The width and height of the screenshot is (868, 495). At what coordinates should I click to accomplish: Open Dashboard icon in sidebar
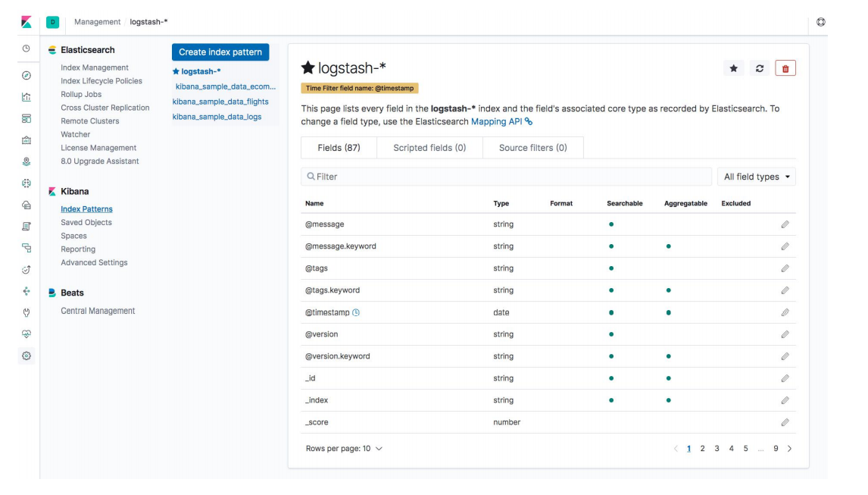(26, 118)
